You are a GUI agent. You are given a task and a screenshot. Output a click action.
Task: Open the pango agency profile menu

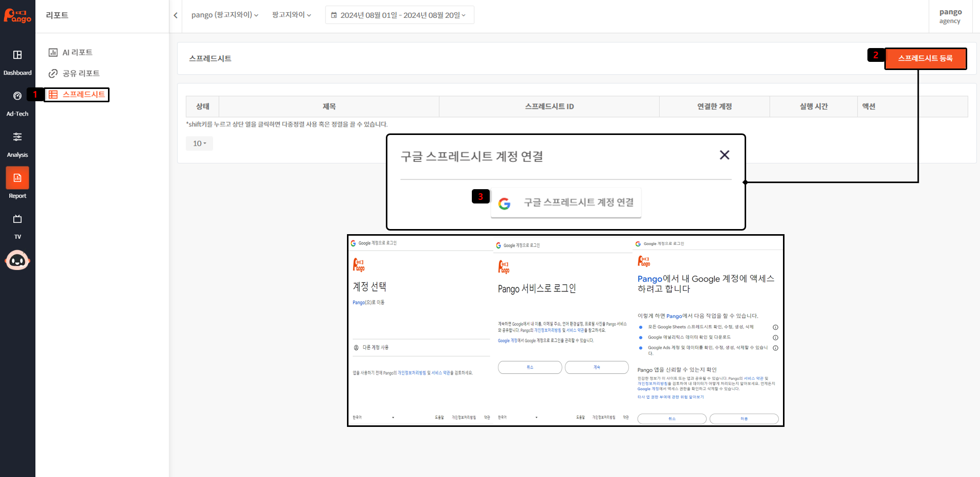950,16
